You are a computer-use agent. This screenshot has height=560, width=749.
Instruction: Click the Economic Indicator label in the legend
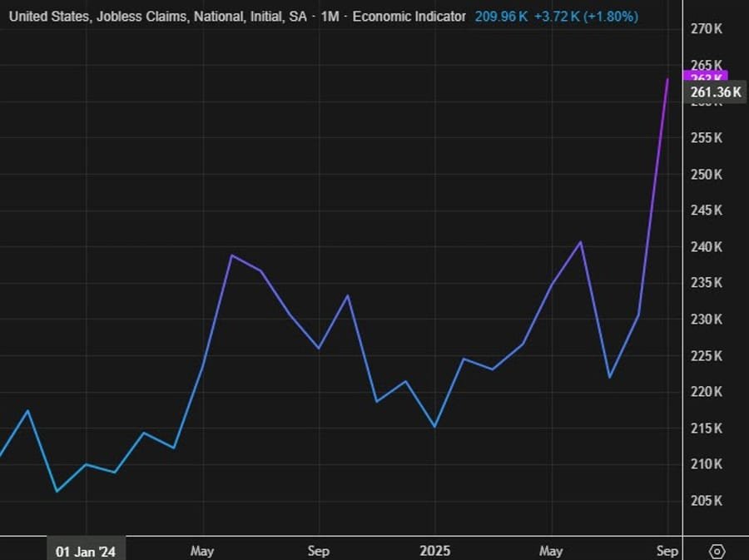tap(409, 16)
